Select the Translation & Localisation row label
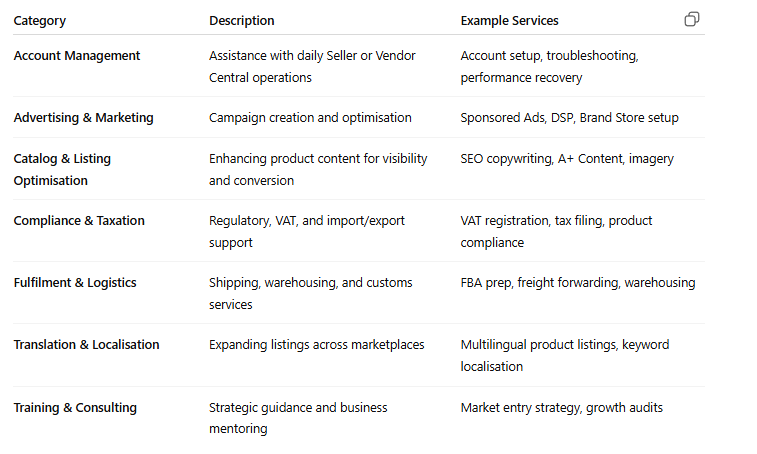The image size is (757, 454). pos(86,345)
